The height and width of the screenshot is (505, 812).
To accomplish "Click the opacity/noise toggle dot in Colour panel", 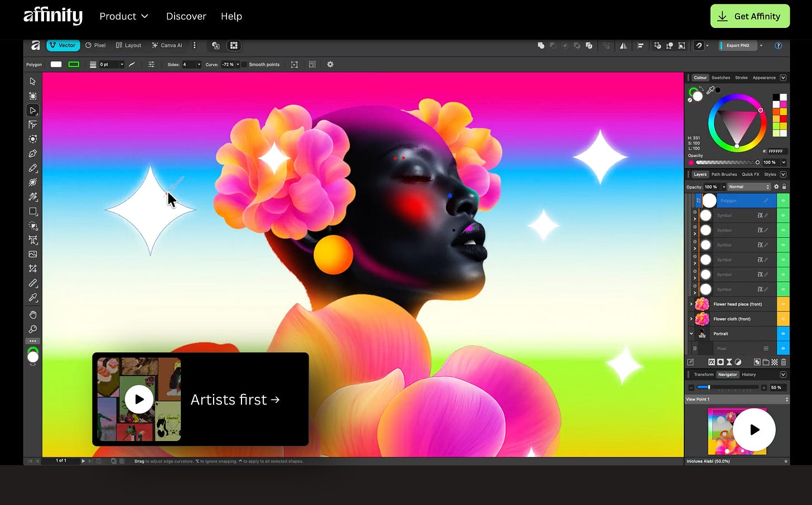I will [691, 162].
